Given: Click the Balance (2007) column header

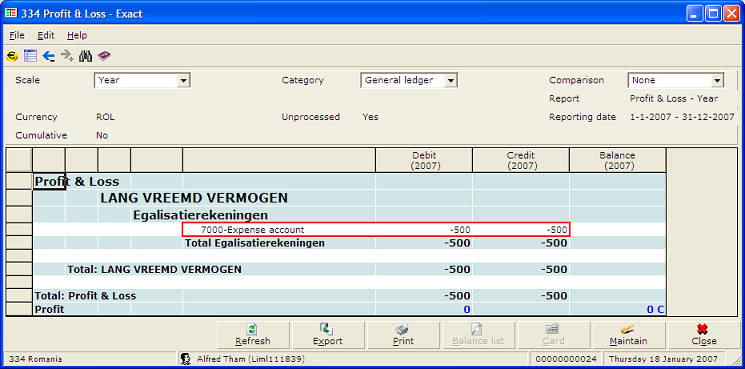Looking at the screenshot, I should [x=617, y=161].
